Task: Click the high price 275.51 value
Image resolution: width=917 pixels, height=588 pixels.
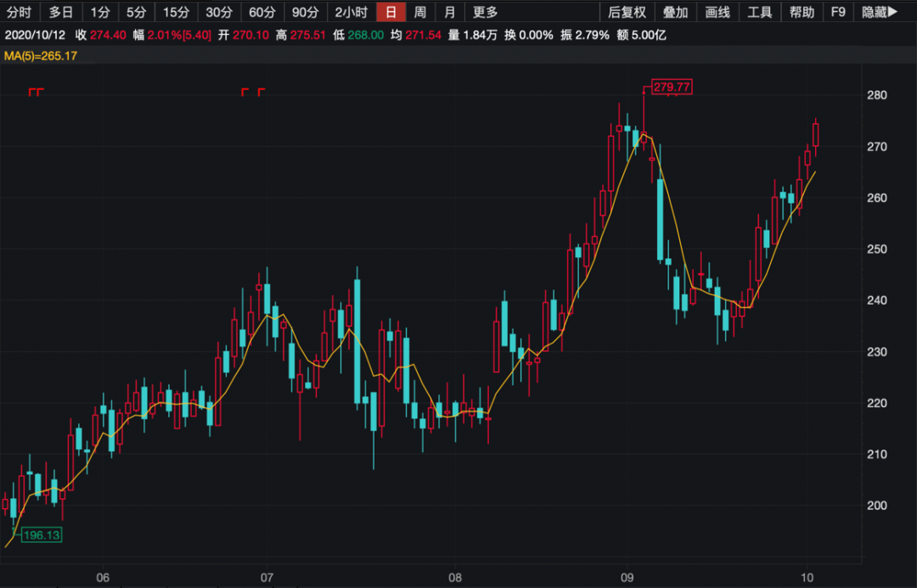Action: pyautogui.click(x=307, y=35)
